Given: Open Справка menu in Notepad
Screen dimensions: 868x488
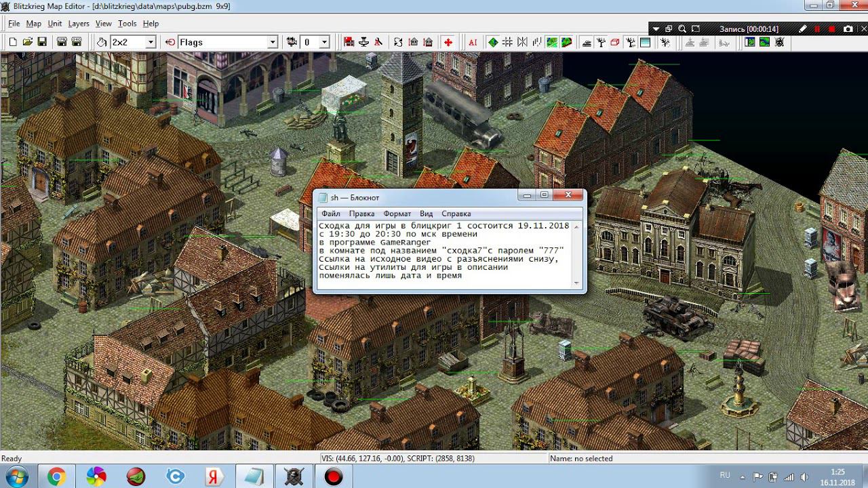Looking at the screenshot, I should [x=456, y=213].
